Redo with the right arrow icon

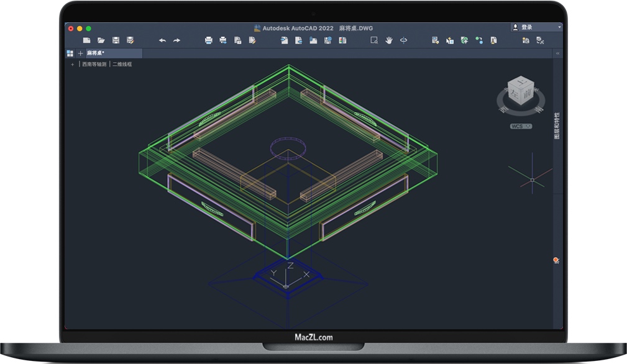coord(176,40)
